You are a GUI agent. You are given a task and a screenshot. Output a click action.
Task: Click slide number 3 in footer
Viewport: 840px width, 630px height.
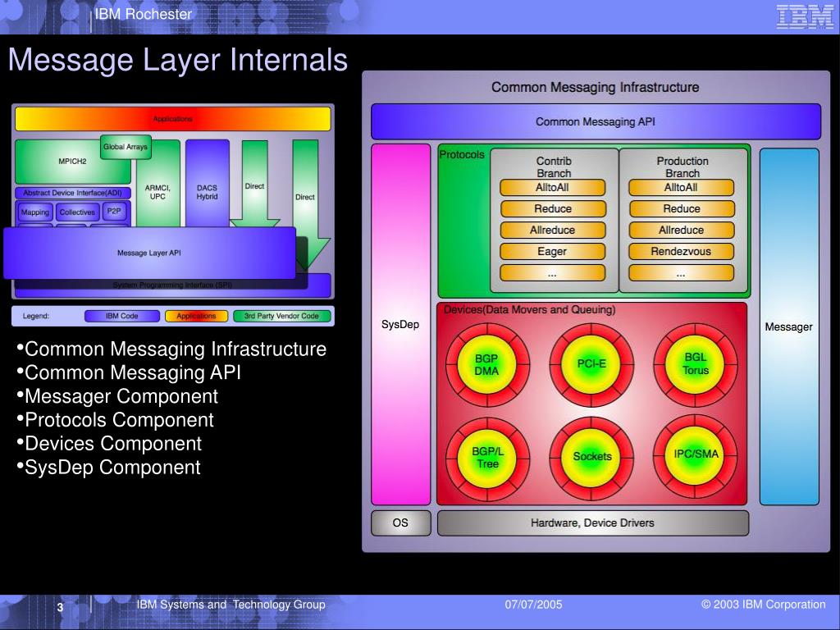pyautogui.click(x=61, y=608)
